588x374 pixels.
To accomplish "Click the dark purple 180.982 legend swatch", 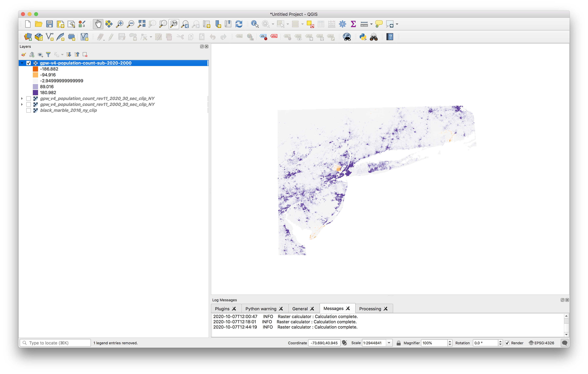I will click(35, 93).
